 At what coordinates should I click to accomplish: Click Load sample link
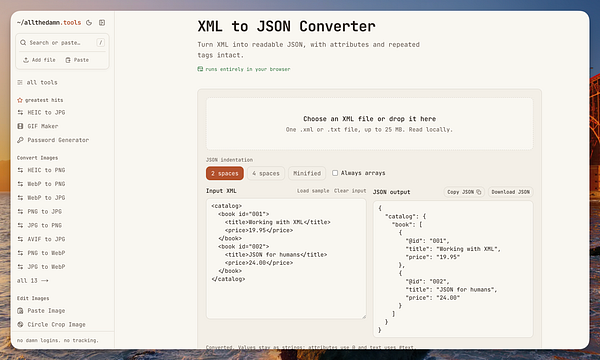click(x=313, y=191)
